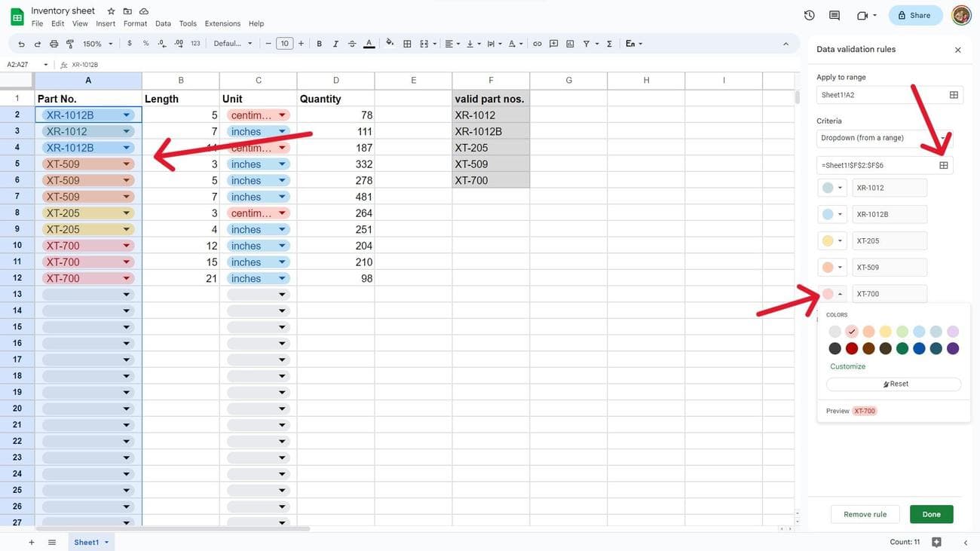Click the Apply to range input field

[880, 95]
